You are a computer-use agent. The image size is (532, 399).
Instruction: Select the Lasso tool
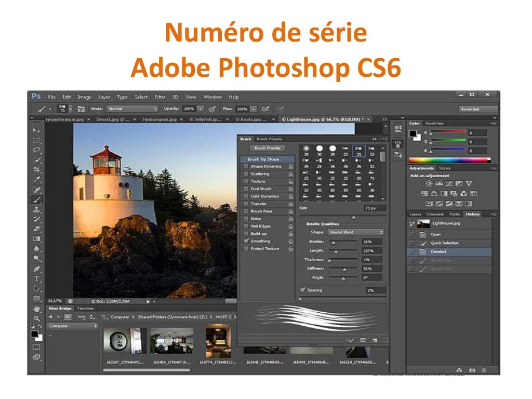[x=37, y=150]
